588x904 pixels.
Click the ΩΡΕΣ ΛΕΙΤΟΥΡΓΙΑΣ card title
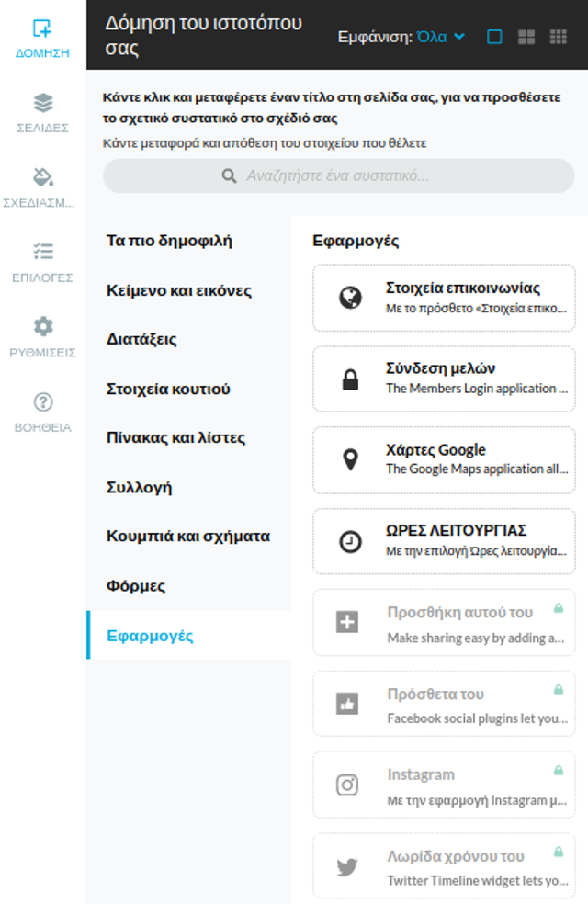coord(456,530)
